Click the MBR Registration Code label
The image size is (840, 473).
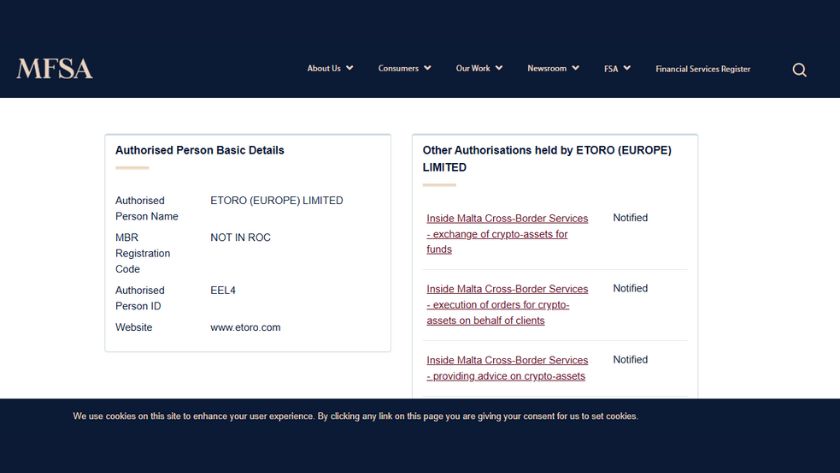click(142, 253)
